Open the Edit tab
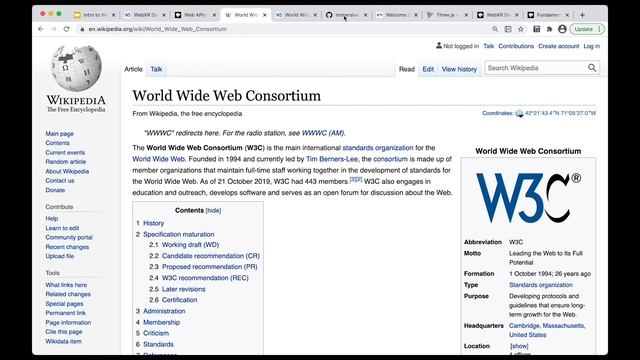The width and height of the screenshot is (640, 360). 428,69
